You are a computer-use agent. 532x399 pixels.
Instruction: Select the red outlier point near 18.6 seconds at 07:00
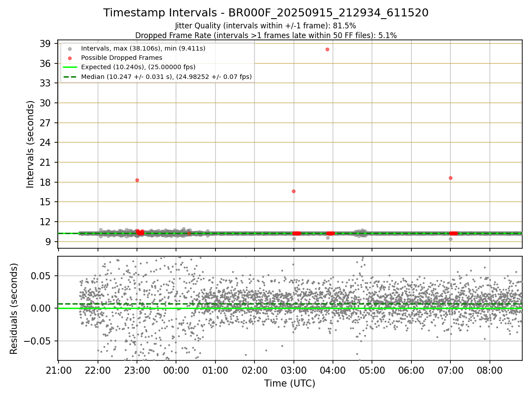(450, 178)
